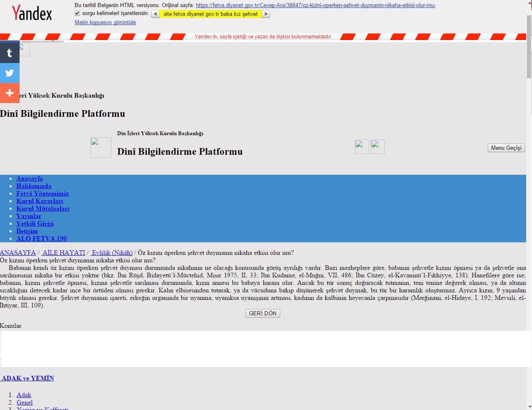The width and height of the screenshot is (532, 410).
Task: Open the Adak topic link
Action: 24,395
